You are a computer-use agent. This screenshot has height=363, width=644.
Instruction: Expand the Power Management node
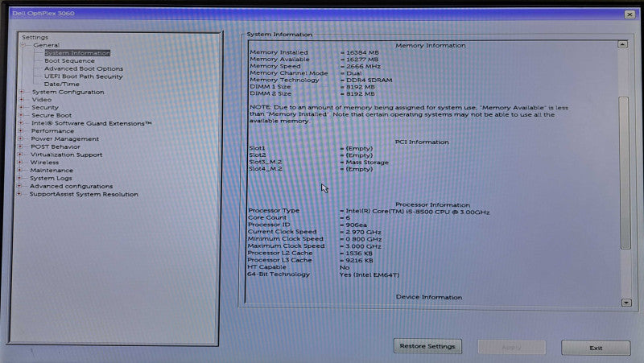(21, 138)
